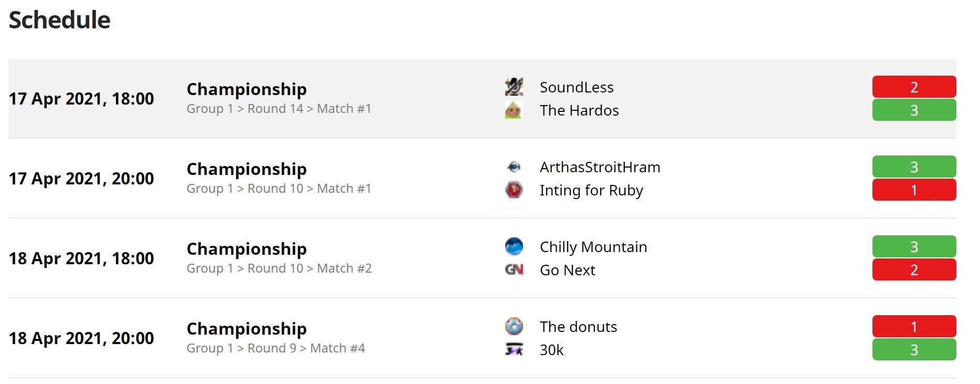The image size is (980, 384).
Task: Open ArthasStroitHram team logo icon
Action: 514,167
